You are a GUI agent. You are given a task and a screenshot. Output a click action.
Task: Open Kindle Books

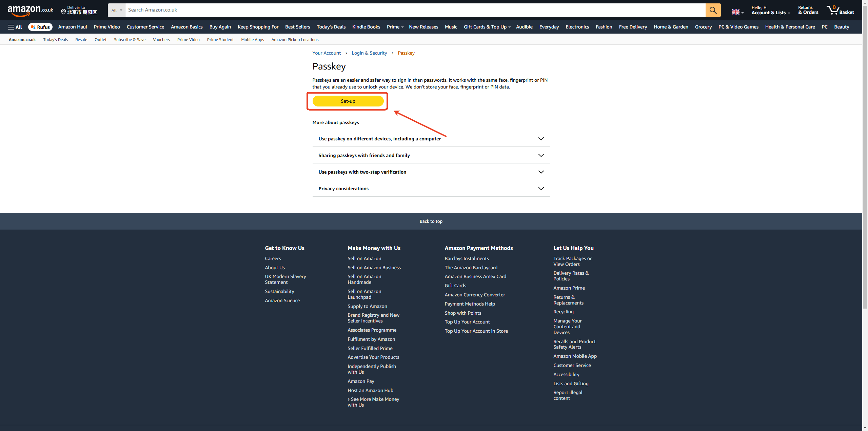[366, 27]
